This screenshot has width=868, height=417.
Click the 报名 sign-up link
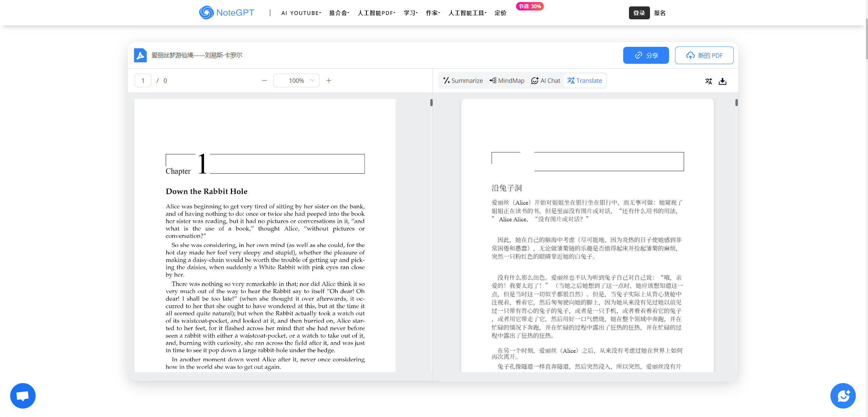[x=660, y=13]
